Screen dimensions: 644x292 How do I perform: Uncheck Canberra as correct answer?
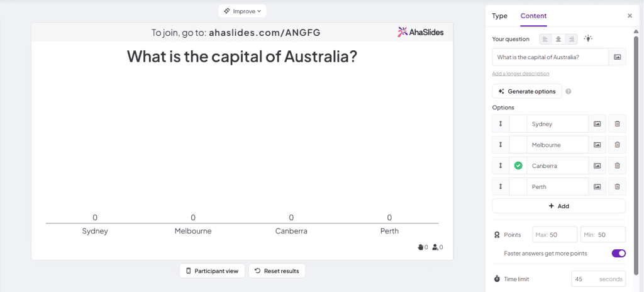(x=518, y=166)
